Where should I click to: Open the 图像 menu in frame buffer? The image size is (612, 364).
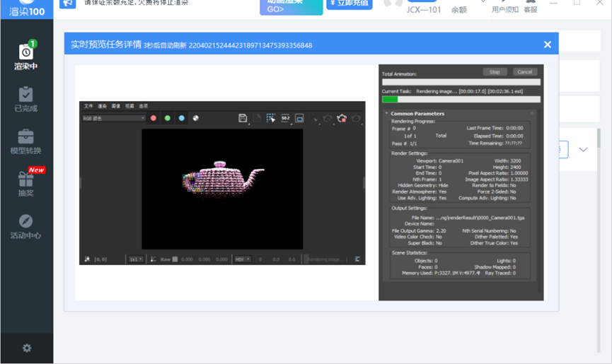(x=116, y=106)
